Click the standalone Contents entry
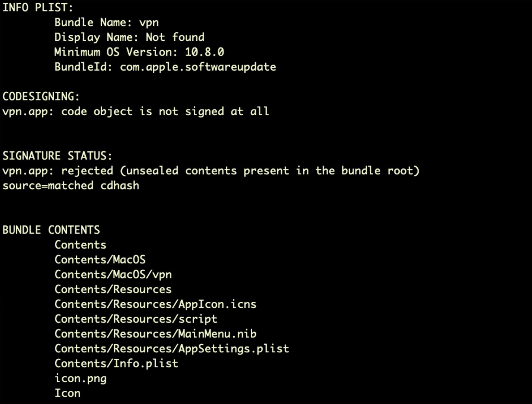 coord(80,245)
